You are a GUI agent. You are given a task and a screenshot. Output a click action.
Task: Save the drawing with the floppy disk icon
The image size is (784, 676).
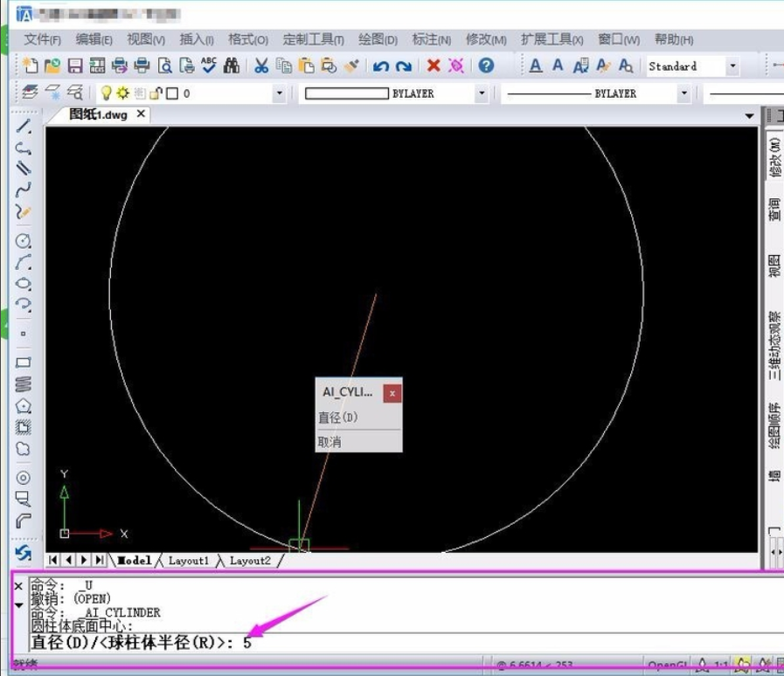pos(75,66)
